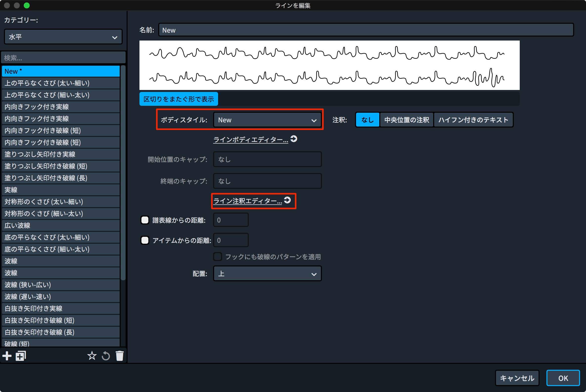Select 塗りつぶし矢印付き破線 (長) in list
586x392 pixels.
pos(61,178)
